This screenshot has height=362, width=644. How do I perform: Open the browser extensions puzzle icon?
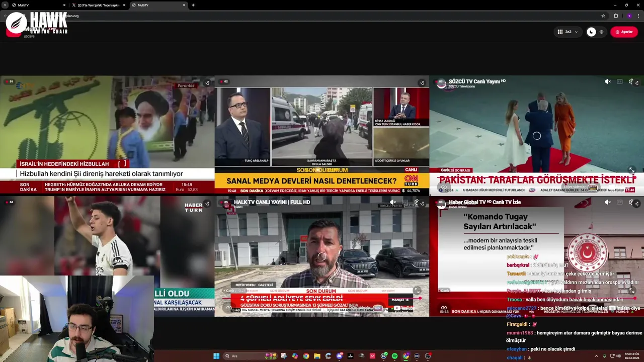[x=616, y=16]
